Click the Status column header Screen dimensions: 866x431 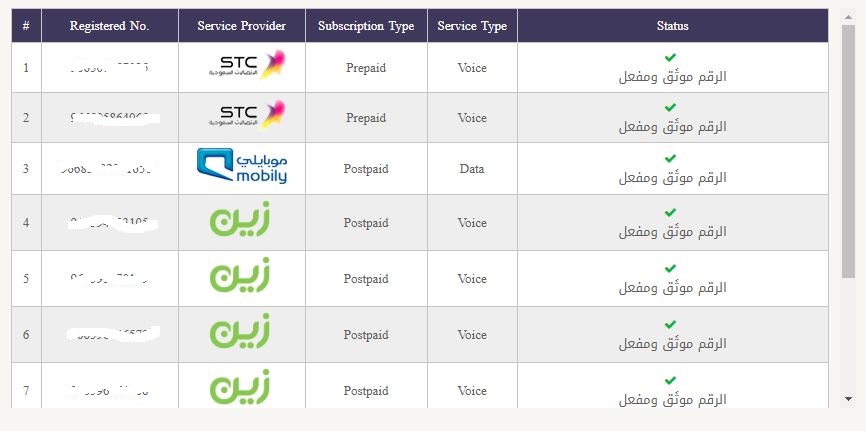[x=672, y=26]
